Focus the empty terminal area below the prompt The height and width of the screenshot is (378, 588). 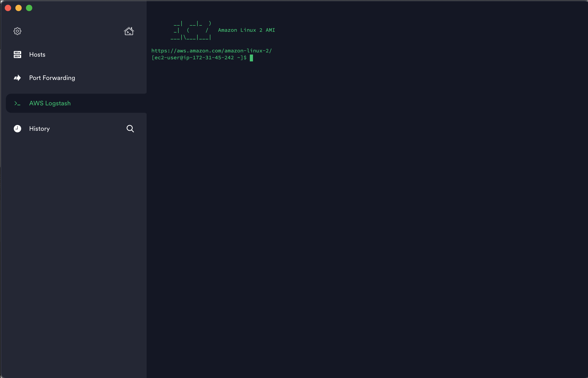point(367,212)
